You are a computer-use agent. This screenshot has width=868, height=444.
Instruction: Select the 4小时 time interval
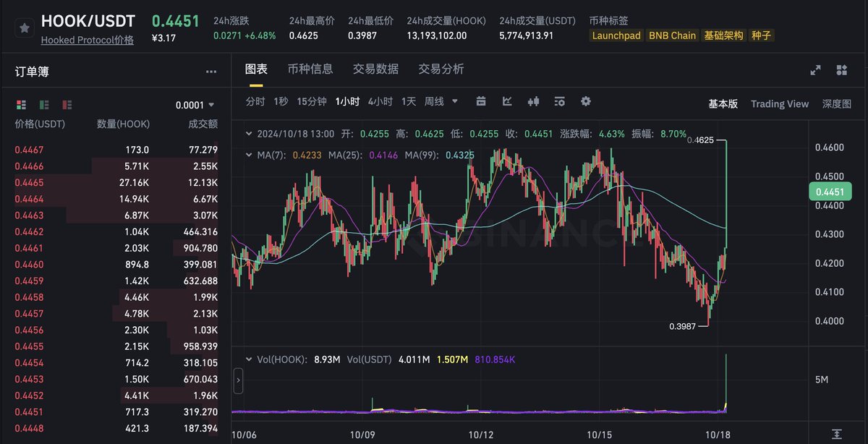point(380,101)
